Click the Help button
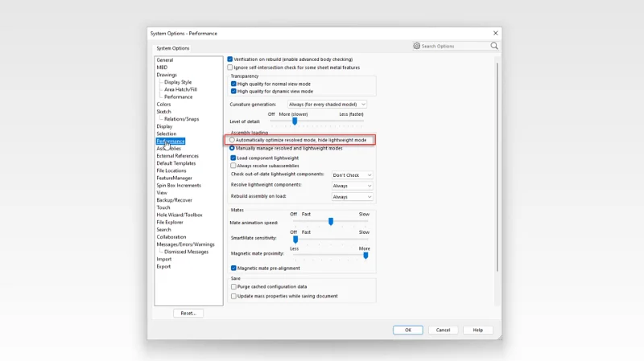The image size is (644, 361). click(477, 330)
